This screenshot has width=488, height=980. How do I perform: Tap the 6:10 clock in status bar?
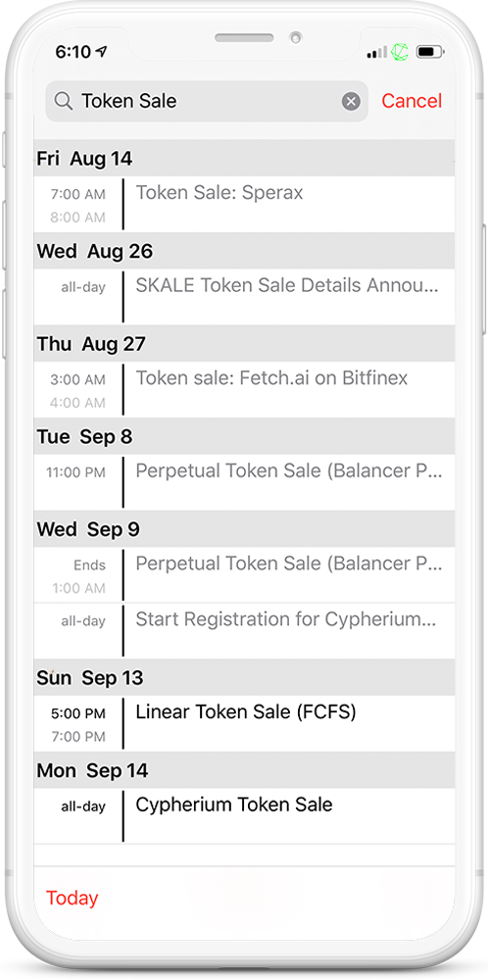(73, 52)
